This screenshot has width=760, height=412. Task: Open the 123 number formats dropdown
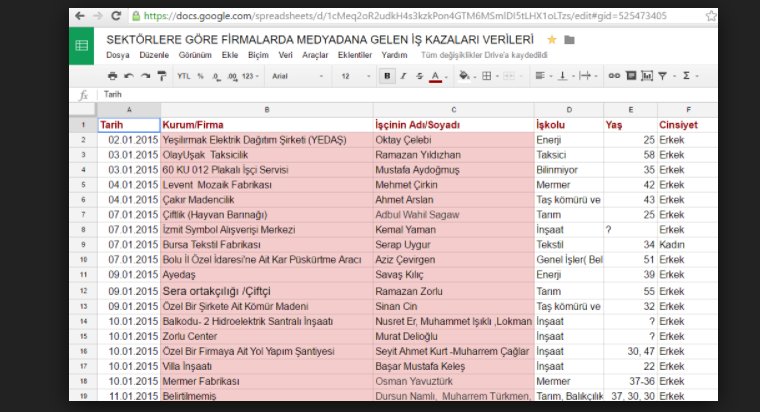pyautogui.click(x=250, y=76)
